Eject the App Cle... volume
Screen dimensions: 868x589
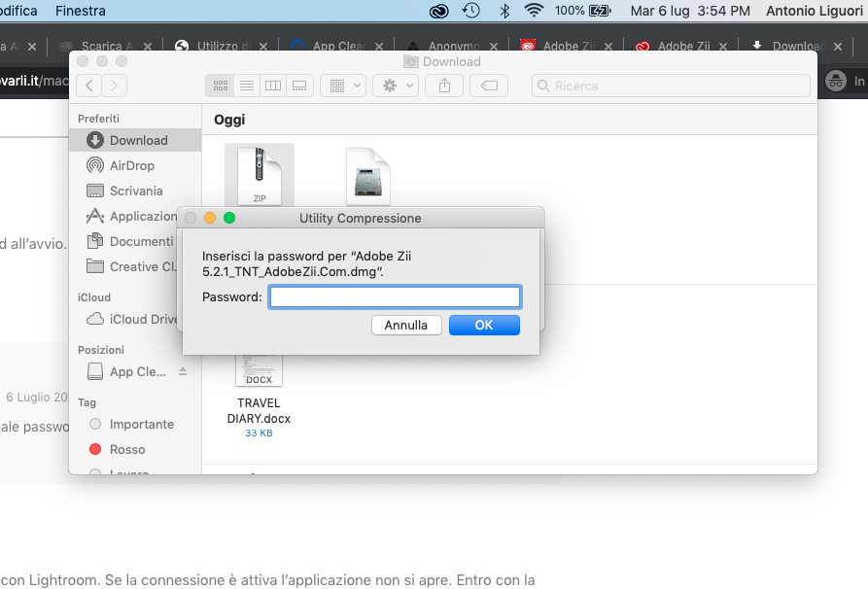click(183, 371)
